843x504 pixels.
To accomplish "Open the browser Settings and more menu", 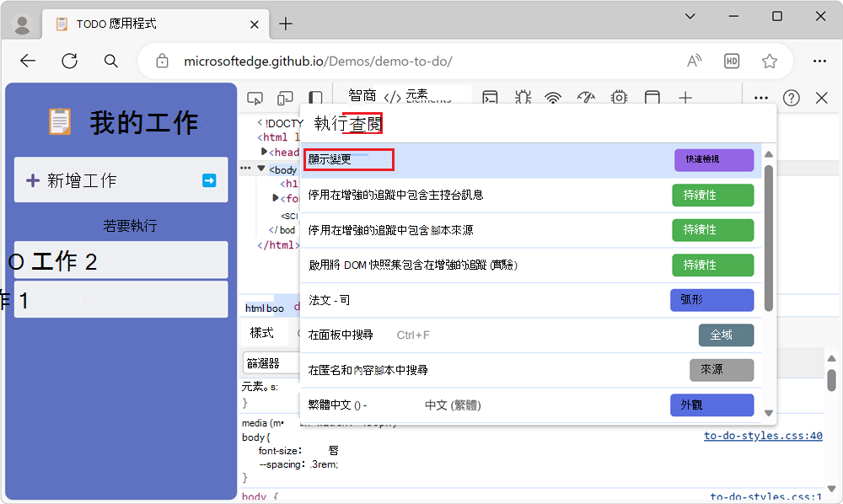I will click(819, 62).
